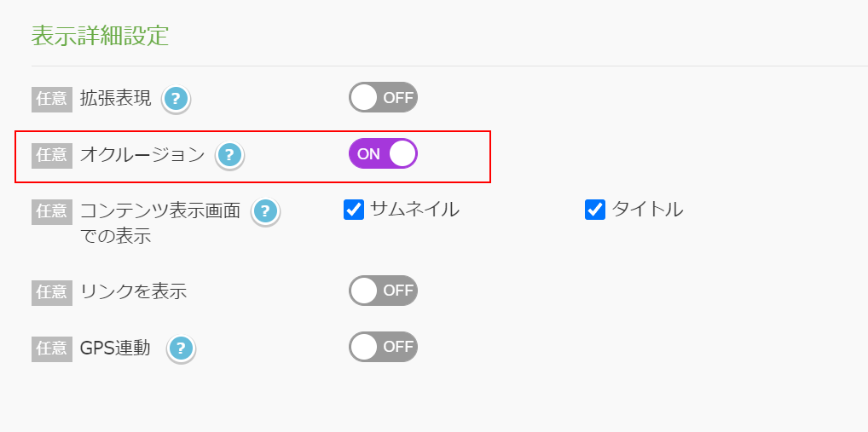Click the 表示詳細設定 section heading
868x432 pixels.
coord(101,36)
